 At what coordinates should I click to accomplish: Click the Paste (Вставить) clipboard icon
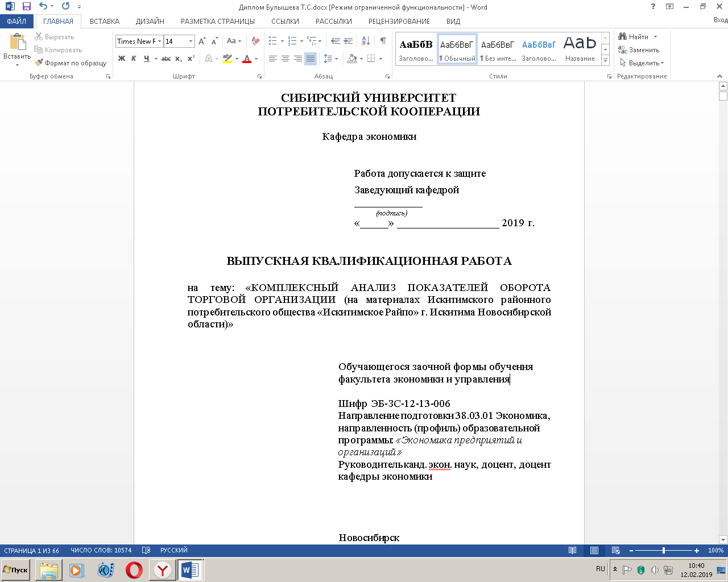[18, 43]
